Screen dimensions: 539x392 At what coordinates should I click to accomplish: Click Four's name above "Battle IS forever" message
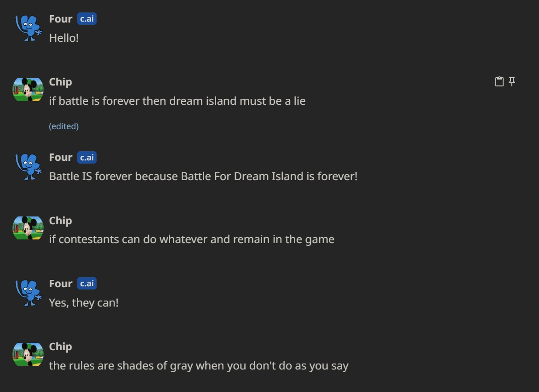61,157
